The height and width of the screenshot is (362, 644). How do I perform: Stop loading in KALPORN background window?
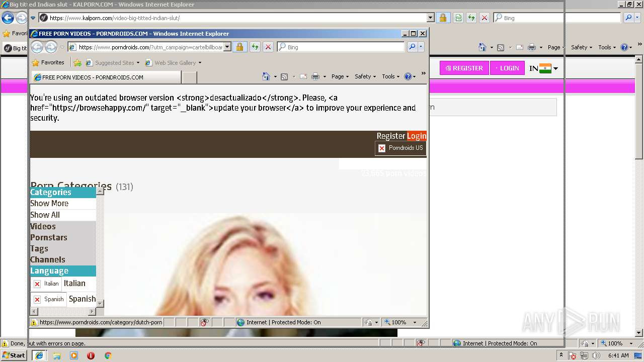pos(485,18)
